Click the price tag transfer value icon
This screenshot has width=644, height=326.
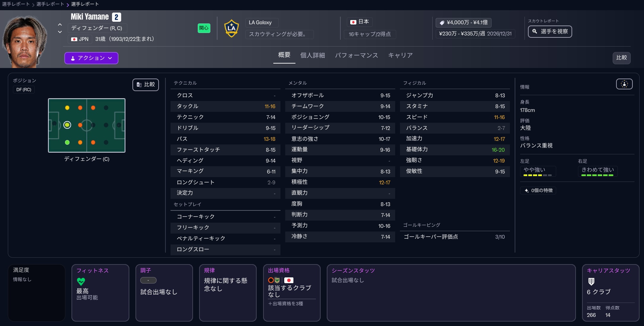[x=442, y=23]
